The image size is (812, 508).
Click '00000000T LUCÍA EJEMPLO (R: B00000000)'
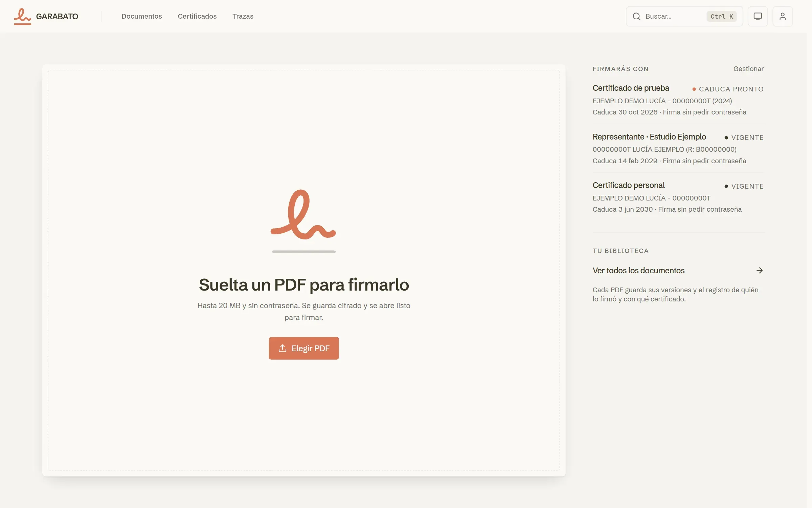coord(664,149)
